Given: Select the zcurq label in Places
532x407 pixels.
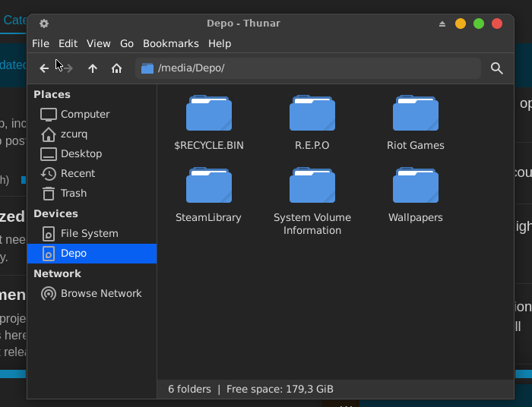Looking at the screenshot, I should coord(74,134).
